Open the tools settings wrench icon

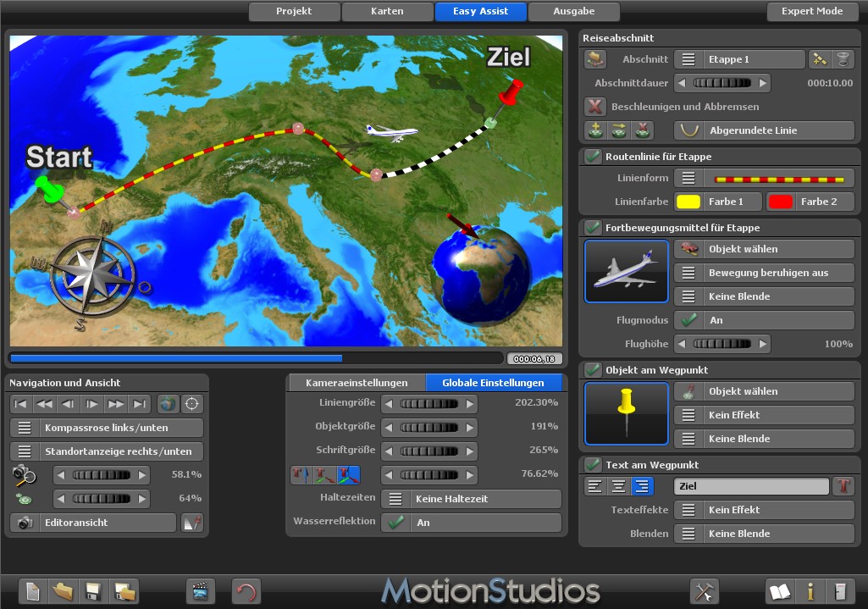click(x=705, y=591)
